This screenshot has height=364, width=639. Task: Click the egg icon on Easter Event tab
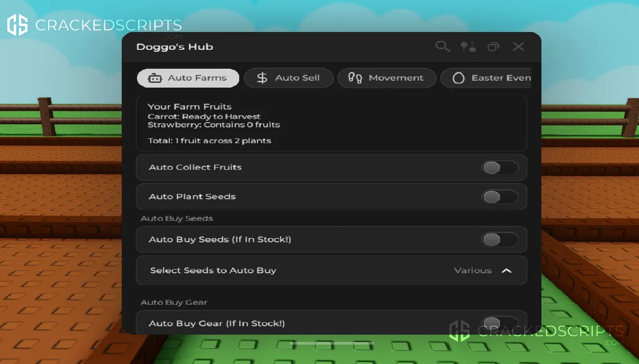coord(459,78)
